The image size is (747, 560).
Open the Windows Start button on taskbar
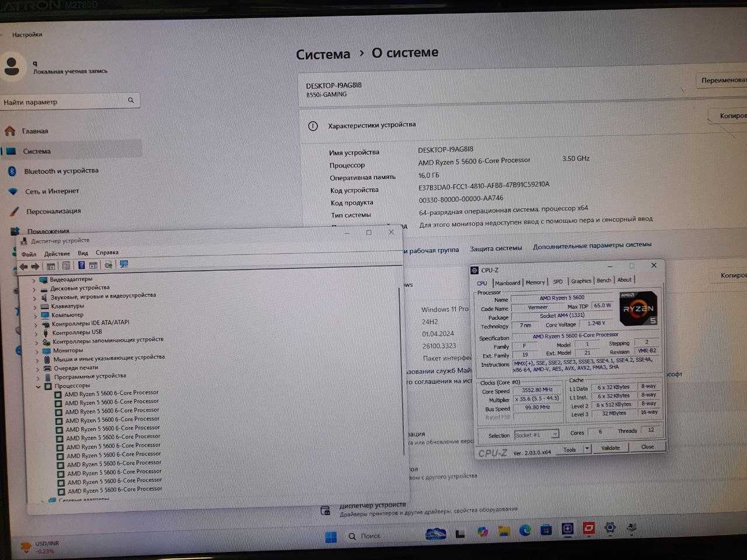[x=331, y=537]
